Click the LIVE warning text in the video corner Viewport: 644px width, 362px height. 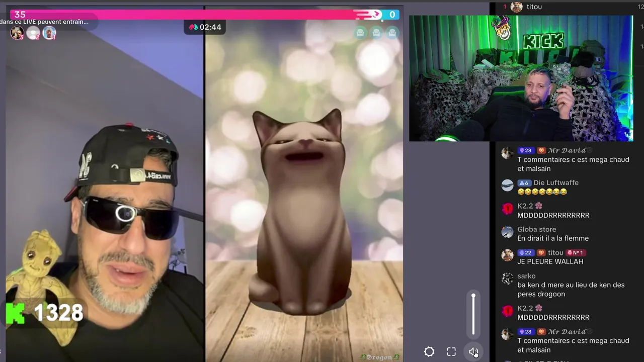click(x=44, y=22)
